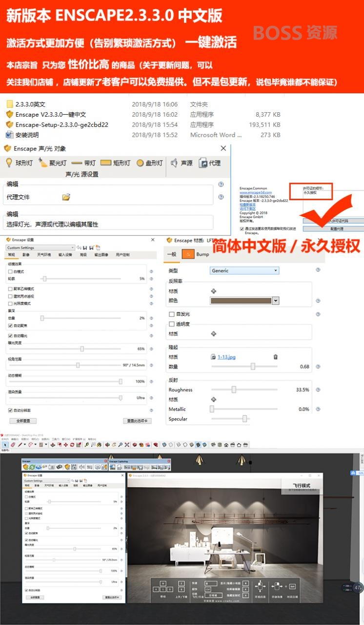Enable 白模式 checkbox in large settings window

point(10,271)
